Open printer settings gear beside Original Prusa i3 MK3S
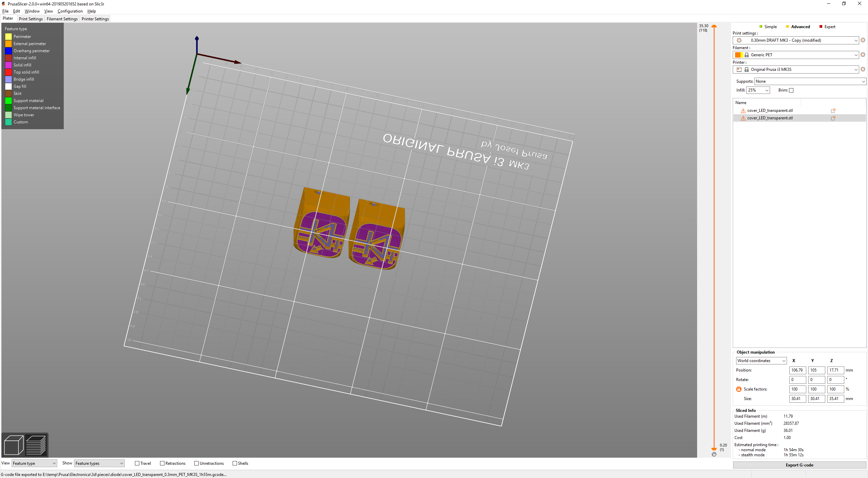 [x=863, y=69]
